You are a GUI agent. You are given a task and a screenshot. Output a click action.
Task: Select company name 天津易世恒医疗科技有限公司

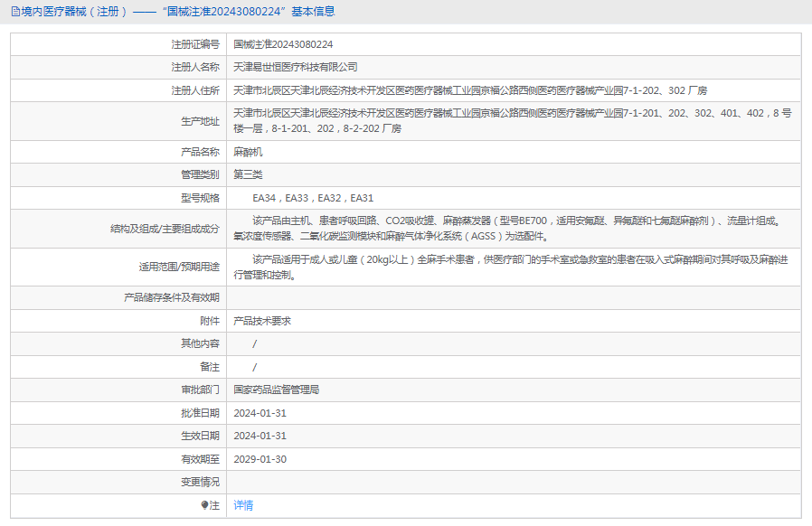click(295, 67)
